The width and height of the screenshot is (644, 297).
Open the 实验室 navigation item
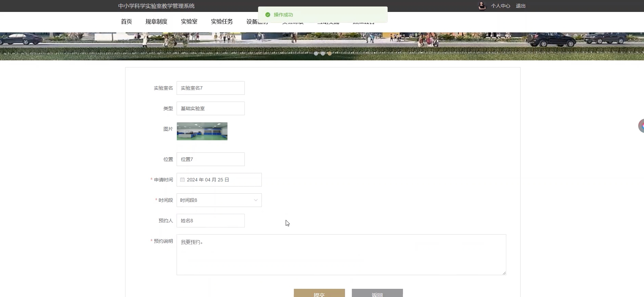[189, 22]
